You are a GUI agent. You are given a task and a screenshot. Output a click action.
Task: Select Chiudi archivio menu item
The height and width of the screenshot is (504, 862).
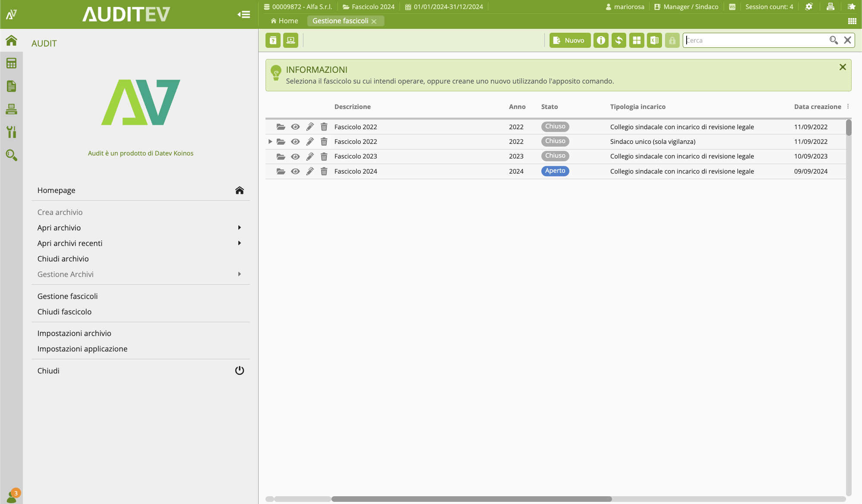click(x=141, y=258)
